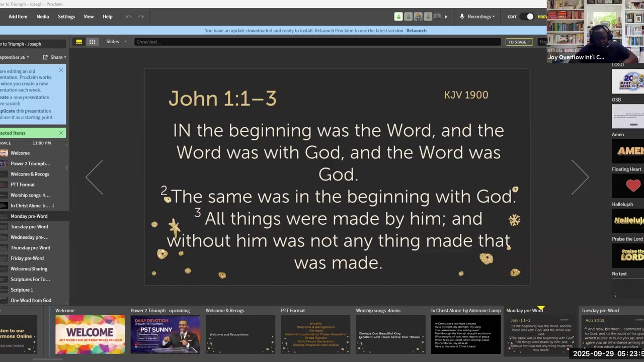Click the In Christ Alone filmstrip thumbnail
This screenshot has height=362, width=644.
[466, 334]
